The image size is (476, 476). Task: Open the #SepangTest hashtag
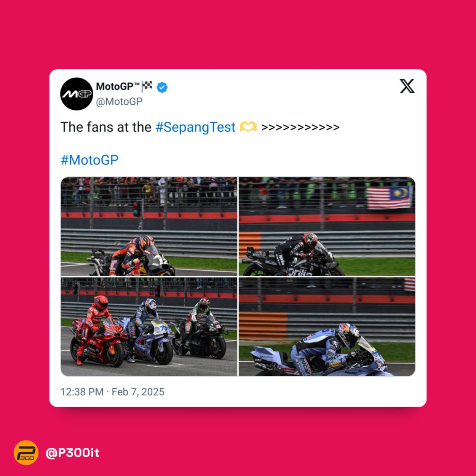tap(196, 127)
